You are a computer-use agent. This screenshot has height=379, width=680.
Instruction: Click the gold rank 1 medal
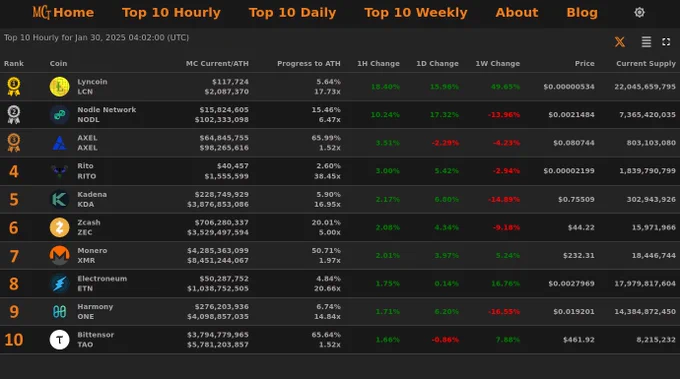pos(14,86)
